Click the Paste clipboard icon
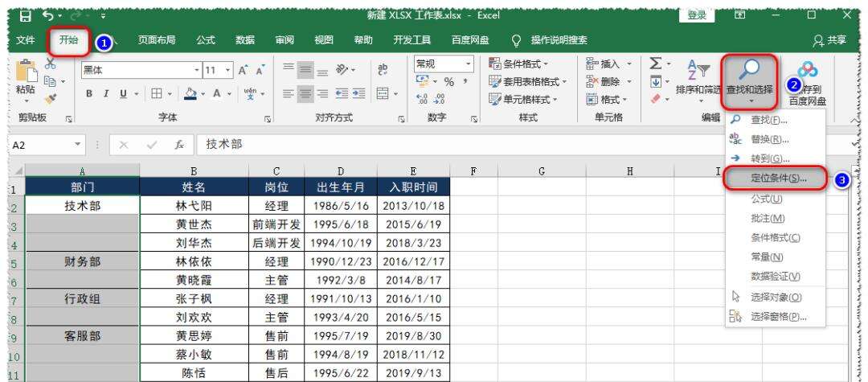The width and height of the screenshot is (868, 382). (26, 71)
